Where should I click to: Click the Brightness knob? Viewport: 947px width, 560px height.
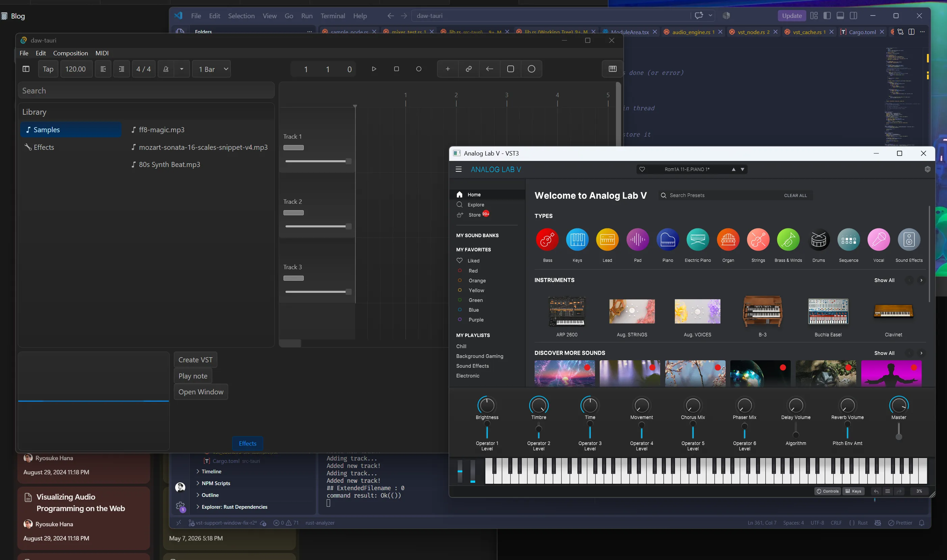coord(487,405)
